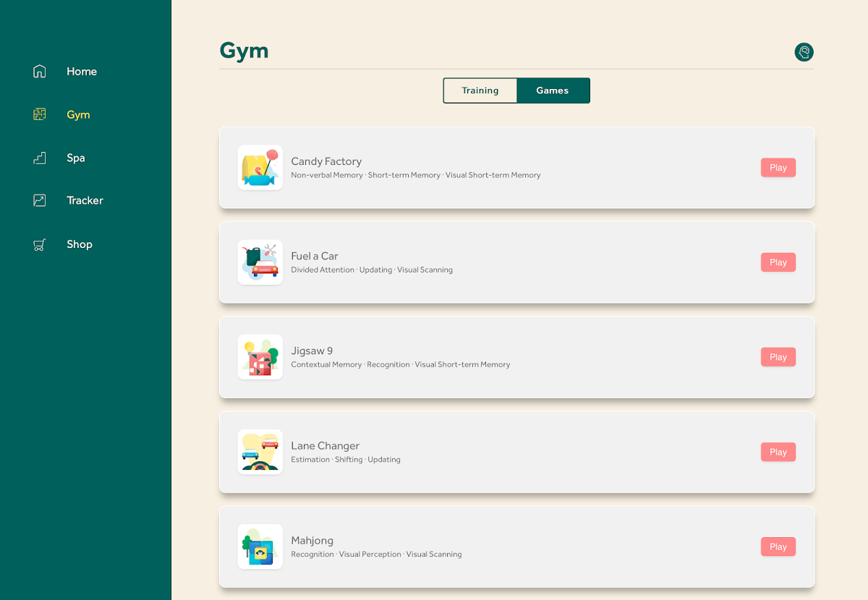The width and height of the screenshot is (868, 600).
Task: Click the Spa stairs icon in sidebar
Action: point(40,158)
